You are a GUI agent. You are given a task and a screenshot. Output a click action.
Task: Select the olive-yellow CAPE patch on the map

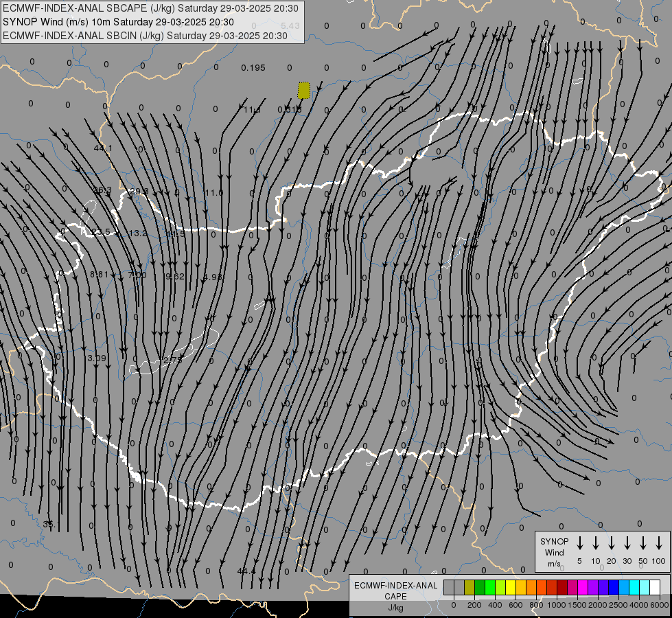coord(304,91)
